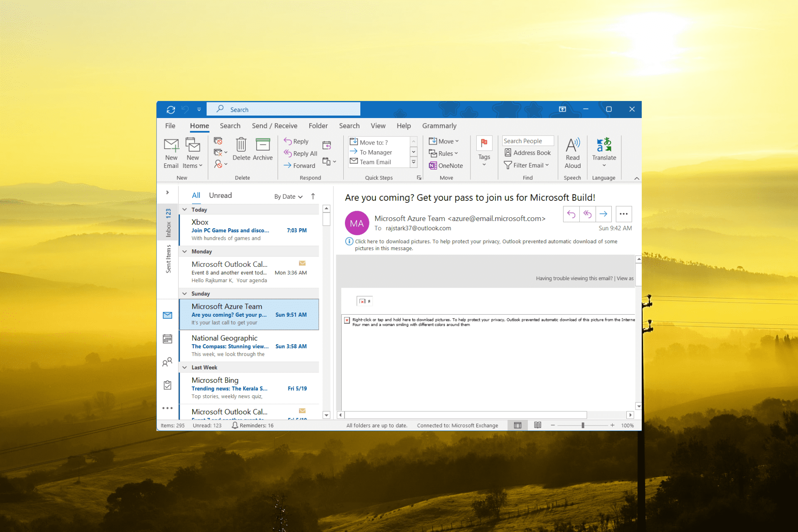The image size is (798, 532).
Task: Click the Read Aloud speech icon
Action: pyautogui.click(x=572, y=145)
